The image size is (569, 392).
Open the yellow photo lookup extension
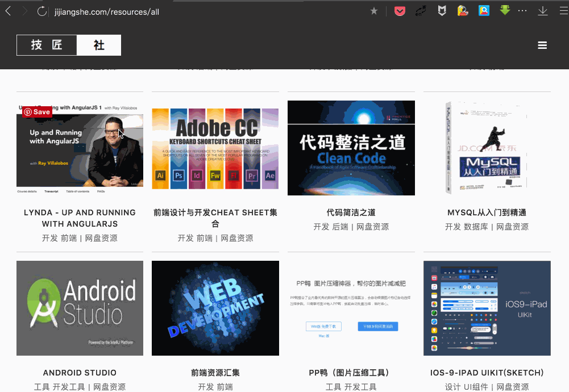point(462,10)
